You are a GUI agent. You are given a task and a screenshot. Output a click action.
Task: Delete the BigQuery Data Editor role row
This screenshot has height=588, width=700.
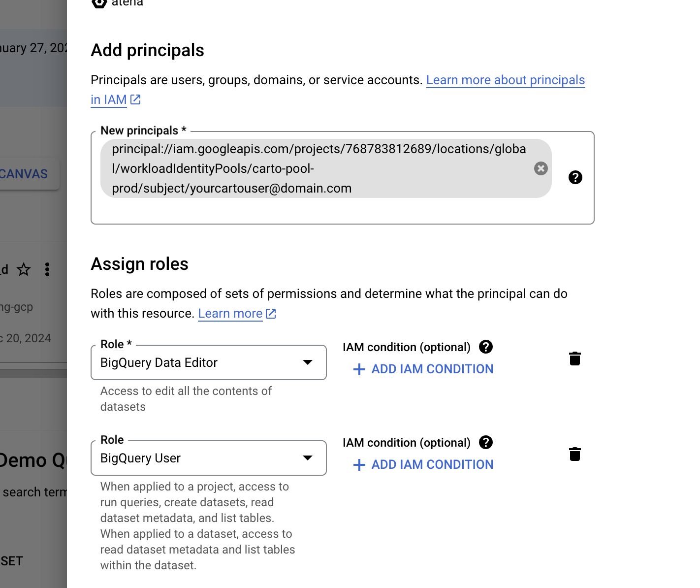574,359
